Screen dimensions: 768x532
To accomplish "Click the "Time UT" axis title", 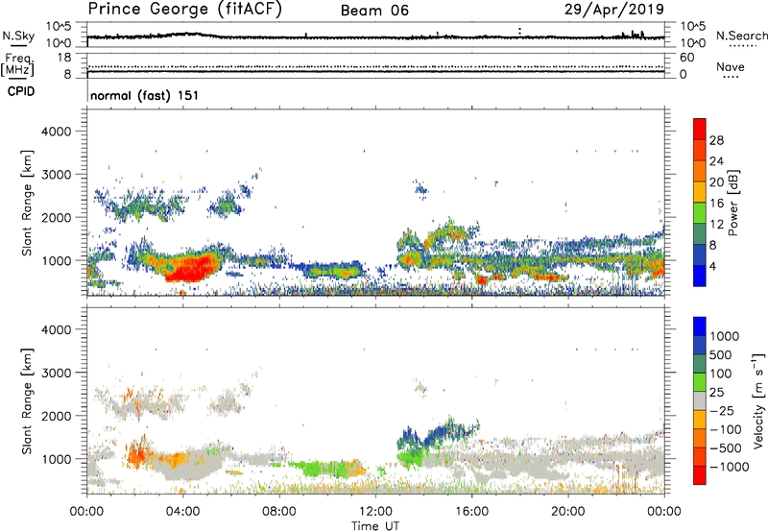I will (x=375, y=526).
